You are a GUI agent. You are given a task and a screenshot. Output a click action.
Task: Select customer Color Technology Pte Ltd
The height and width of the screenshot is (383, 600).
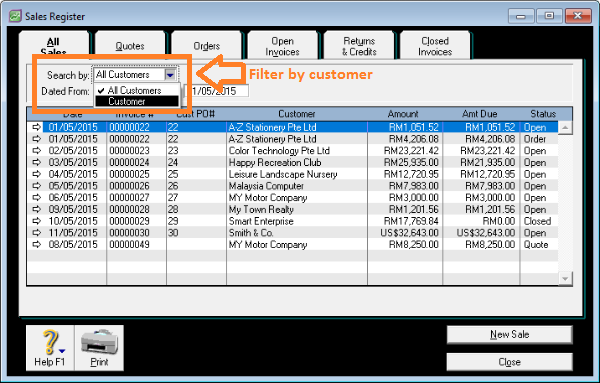[x=279, y=151]
